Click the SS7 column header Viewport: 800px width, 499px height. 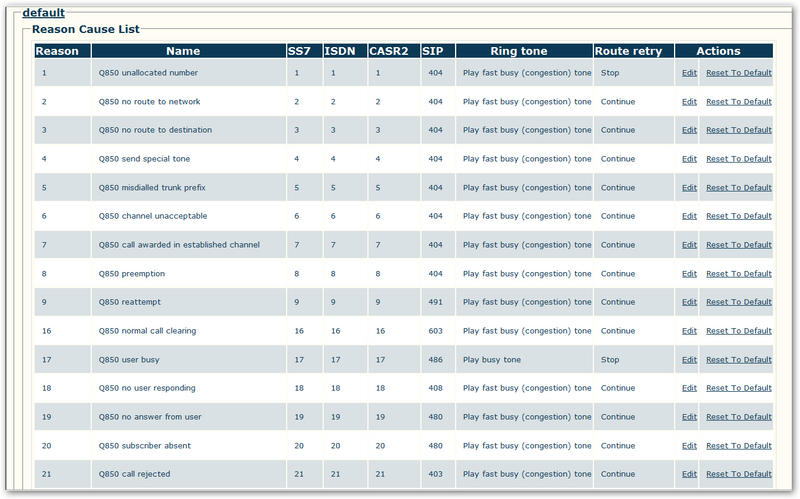coord(305,51)
